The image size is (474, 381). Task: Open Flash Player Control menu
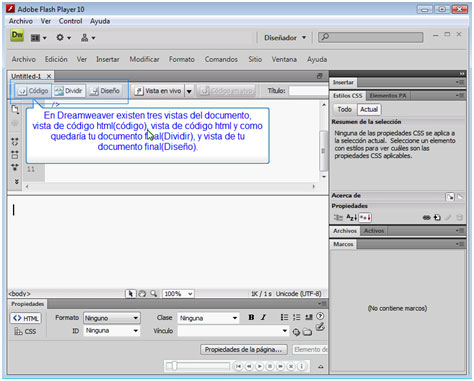(70, 21)
